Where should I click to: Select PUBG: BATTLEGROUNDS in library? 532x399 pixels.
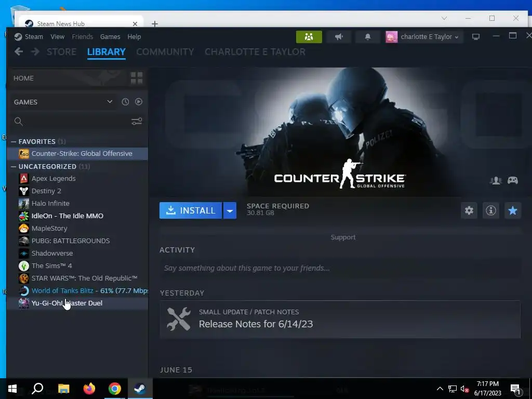coord(77,241)
